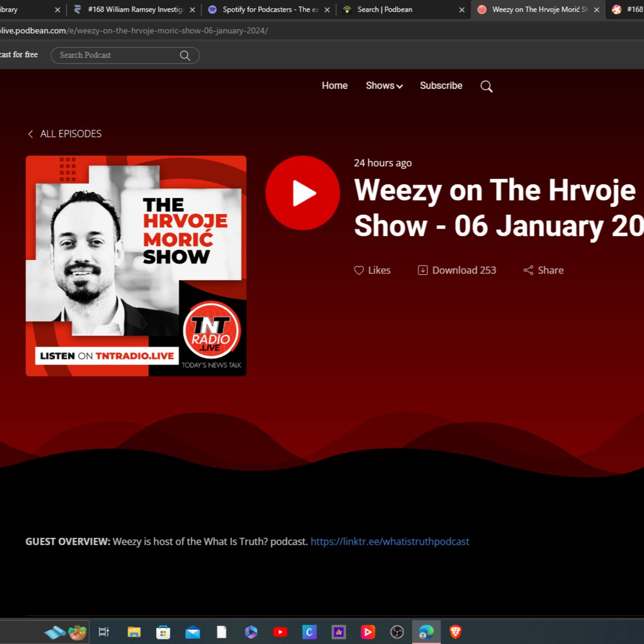644x644 pixels.
Task: Play the Weezy episode with the red button
Action: (x=303, y=193)
